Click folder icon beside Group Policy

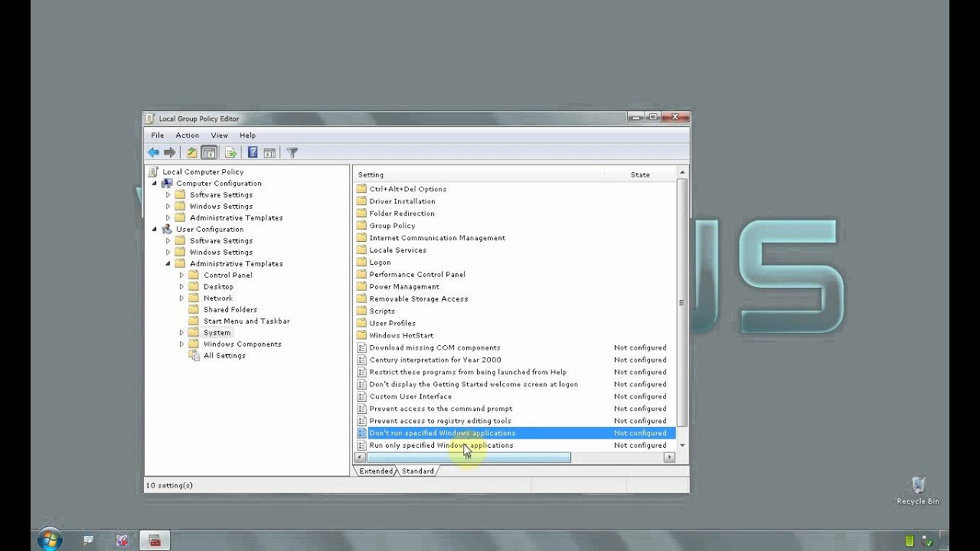pos(362,225)
